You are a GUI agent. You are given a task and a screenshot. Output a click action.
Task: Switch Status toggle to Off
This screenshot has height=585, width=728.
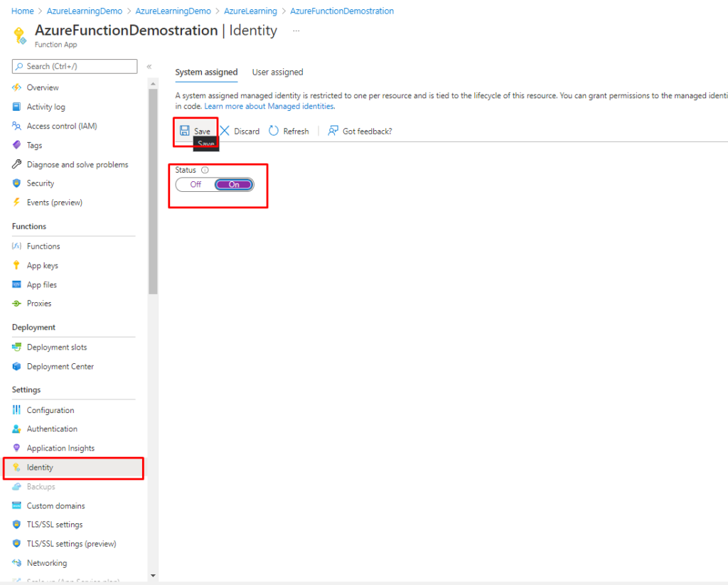[x=196, y=184]
